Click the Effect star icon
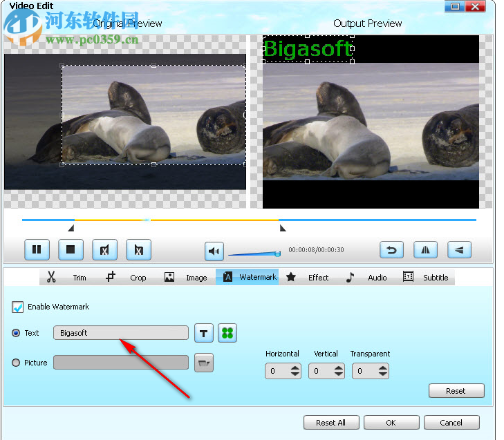This screenshot has height=440, width=504. (x=291, y=277)
